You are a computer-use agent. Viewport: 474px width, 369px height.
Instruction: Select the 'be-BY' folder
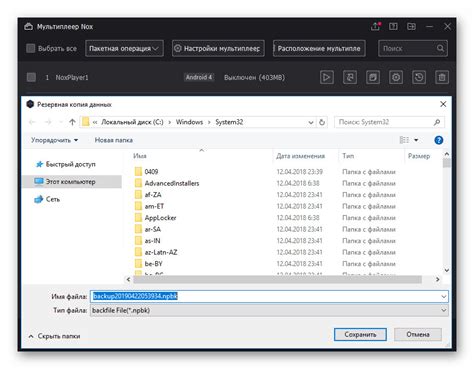(x=153, y=264)
